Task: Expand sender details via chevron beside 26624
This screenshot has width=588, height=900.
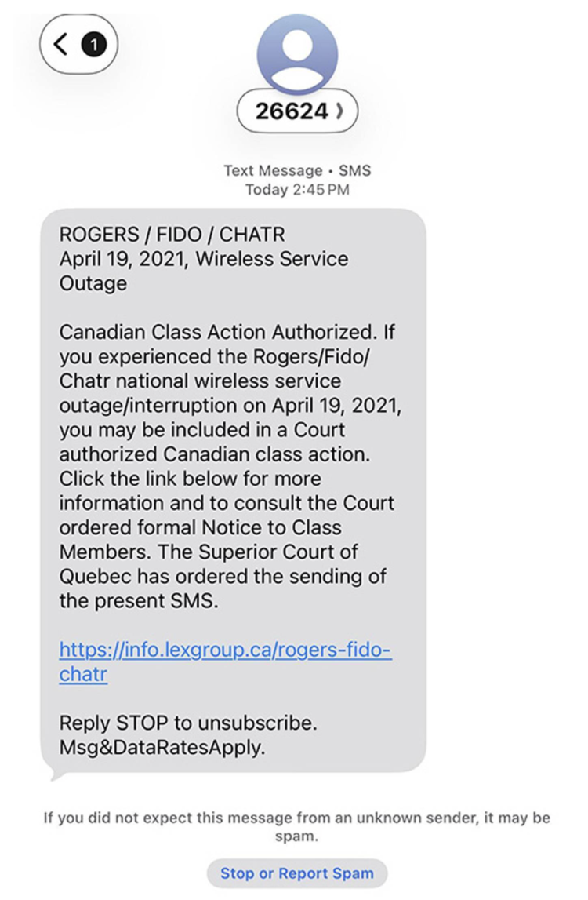Action: [339, 112]
